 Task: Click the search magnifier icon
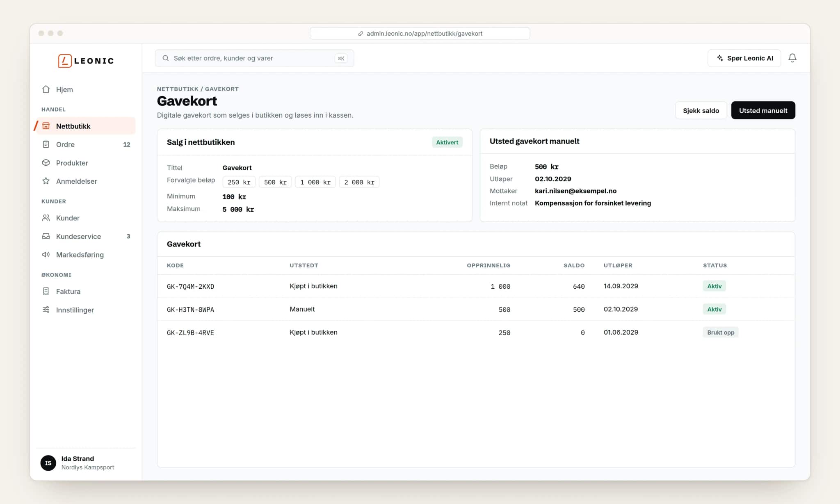pyautogui.click(x=166, y=58)
